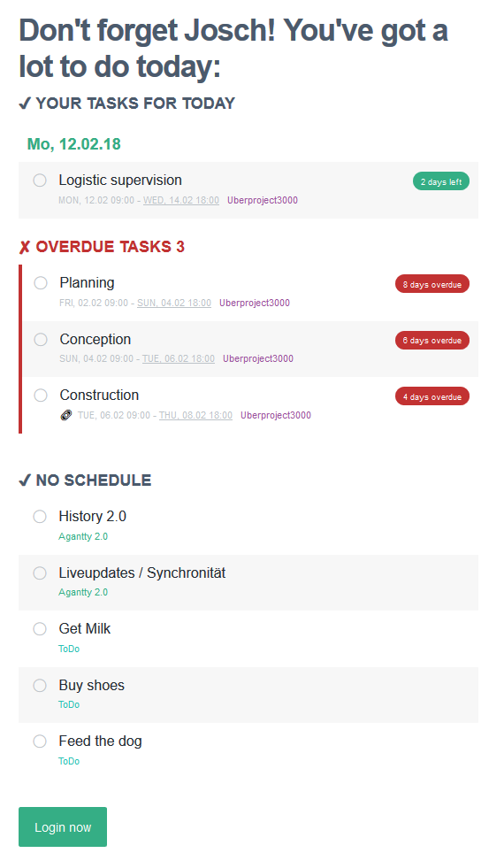This screenshot has width=504, height=853.
Task: Click the WED, 14.02 18:00 due date
Action: tap(181, 200)
